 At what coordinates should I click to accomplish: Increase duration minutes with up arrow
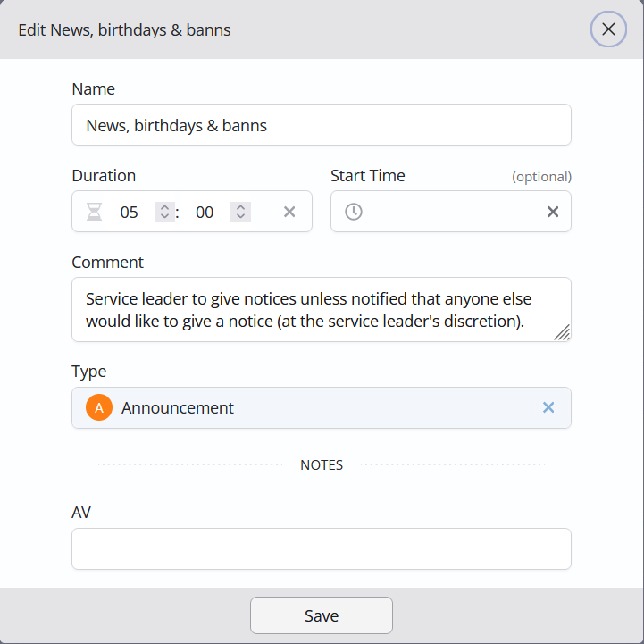tap(164, 207)
